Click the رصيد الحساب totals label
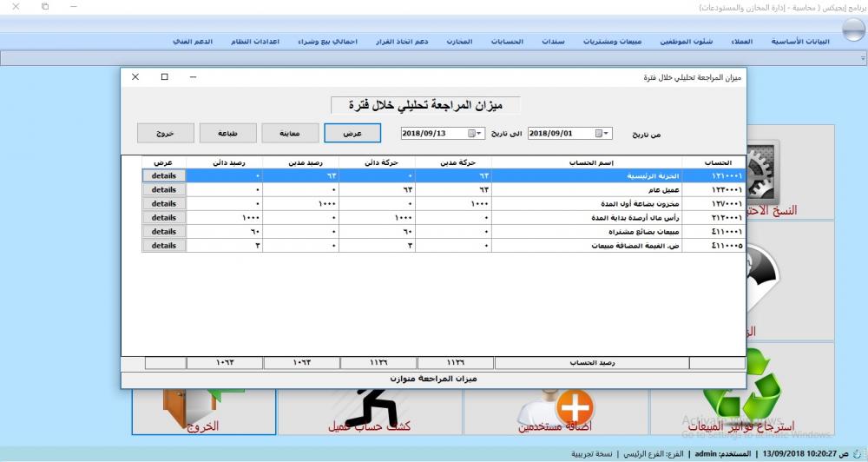Screen dimensions: 868x462 pos(592,363)
